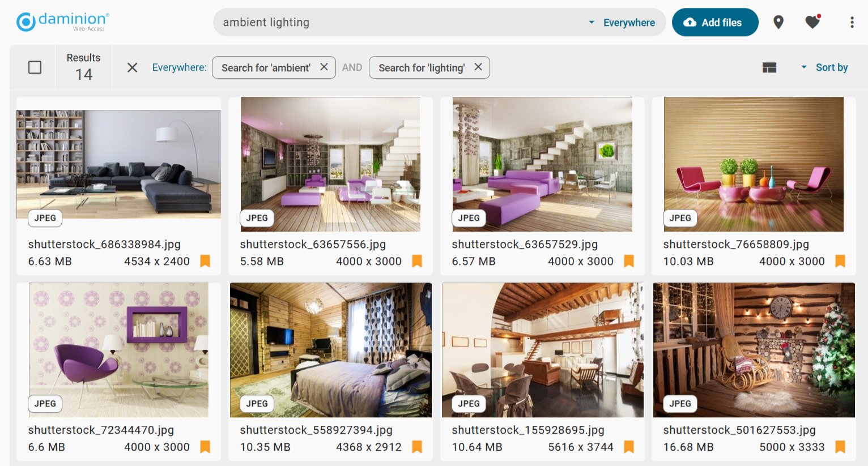The image size is (868, 466).
Task: Open thumbnail of shutterstock_63657556.jpg
Action: coord(330,164)
